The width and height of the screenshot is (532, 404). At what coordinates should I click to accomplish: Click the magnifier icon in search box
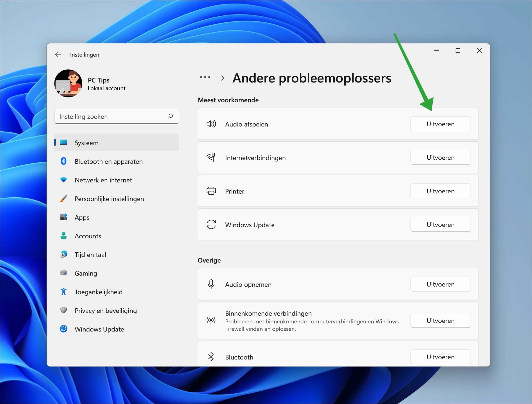[x=170, y=116]
